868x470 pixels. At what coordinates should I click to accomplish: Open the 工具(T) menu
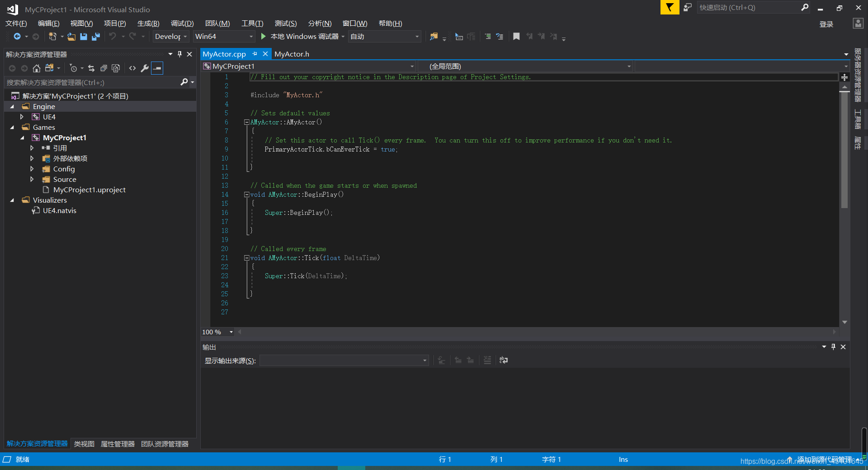(252, 24)
